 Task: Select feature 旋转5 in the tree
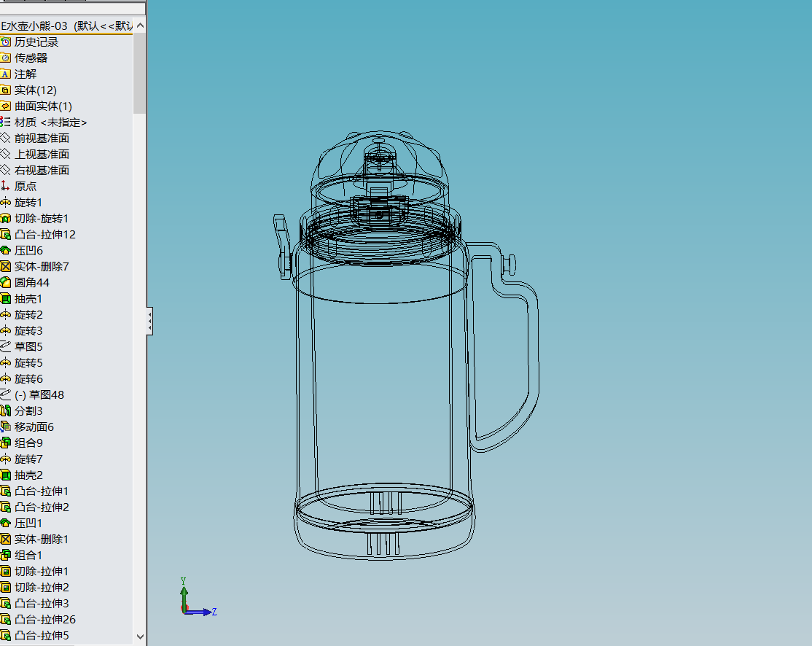28,363
